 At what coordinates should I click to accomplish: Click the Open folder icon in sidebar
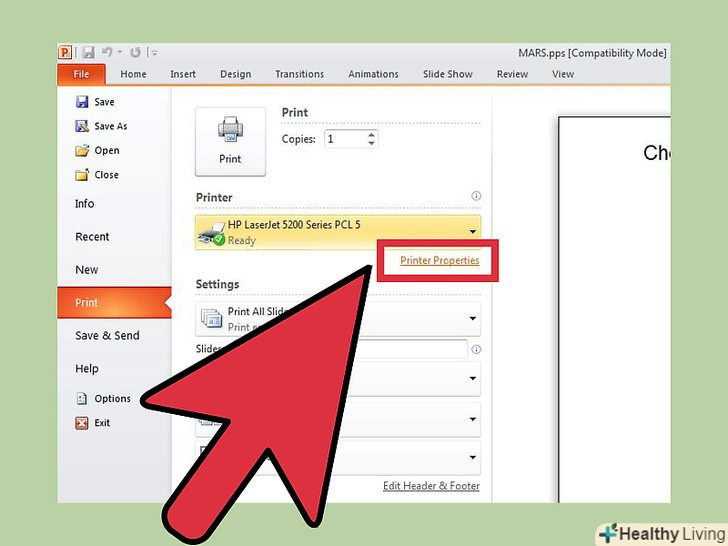coord(82,150)
